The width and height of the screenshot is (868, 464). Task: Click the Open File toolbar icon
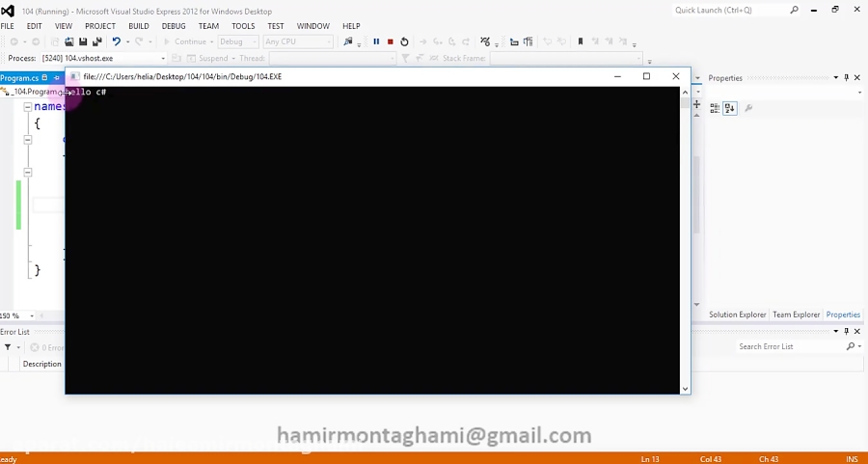point(68,41)
